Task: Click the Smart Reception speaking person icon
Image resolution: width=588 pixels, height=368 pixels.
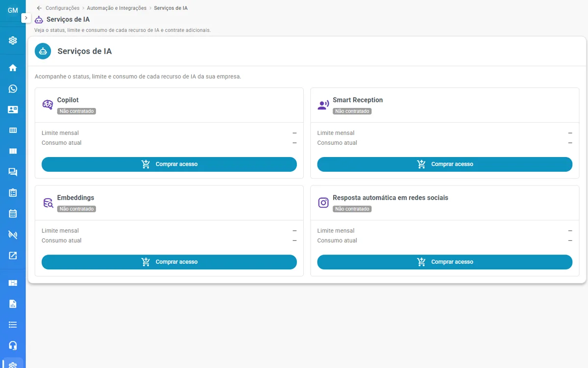Action: pyautogui.click(x=323, y=105)
